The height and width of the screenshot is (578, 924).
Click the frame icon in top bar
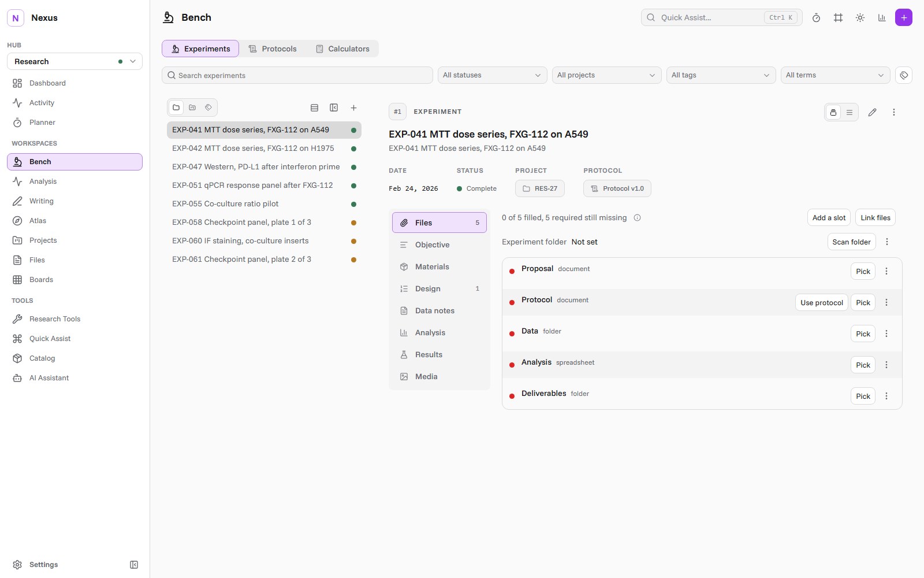[838, 18]
